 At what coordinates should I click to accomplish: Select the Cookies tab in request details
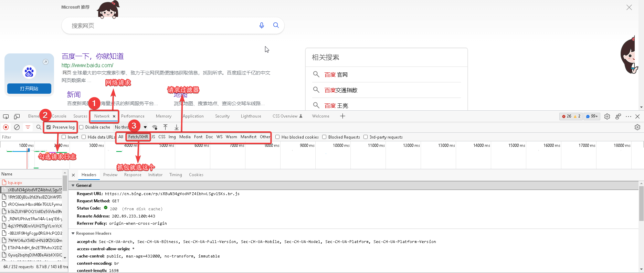196,175
